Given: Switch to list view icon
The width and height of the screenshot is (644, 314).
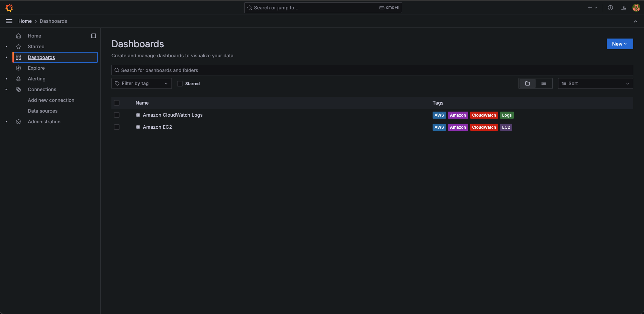Looking at the screenshot, I should [x=544, y=83].
